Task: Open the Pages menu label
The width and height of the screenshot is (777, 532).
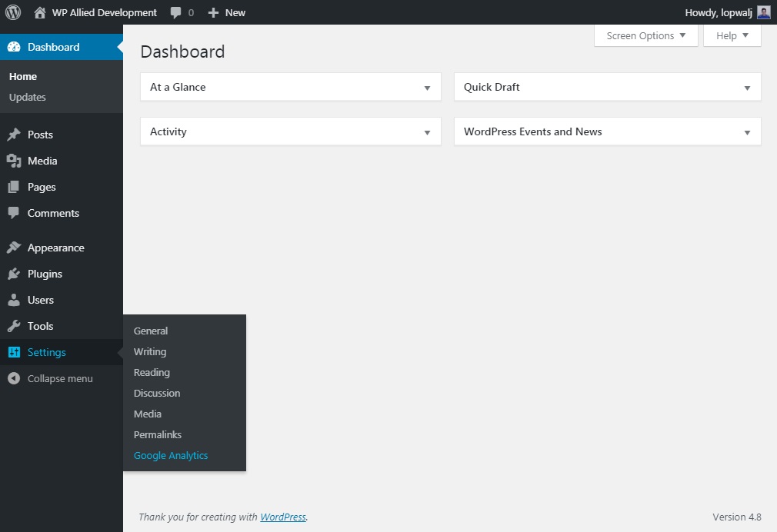Action: [x=42, y=188]
